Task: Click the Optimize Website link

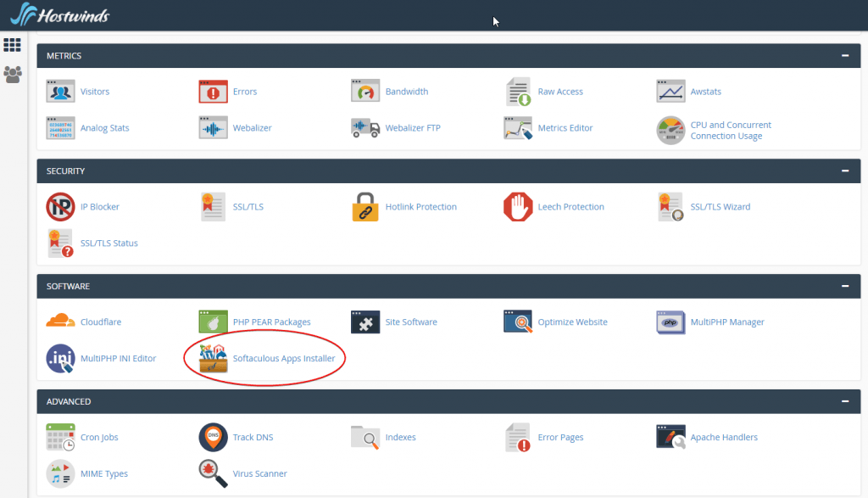Action: (x=572, y=322)
